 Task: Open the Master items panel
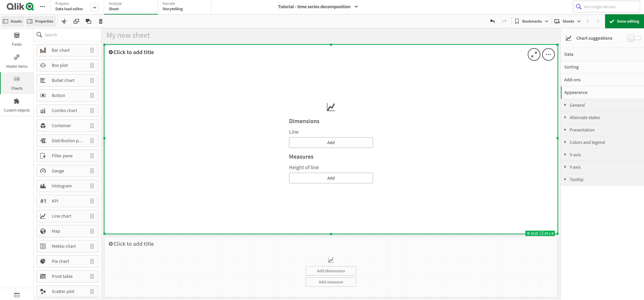(x=17, y=61)
